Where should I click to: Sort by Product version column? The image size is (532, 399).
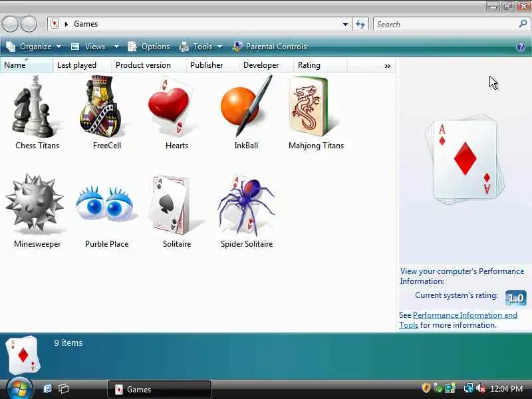pyautogui.click(x=148, y=65)
